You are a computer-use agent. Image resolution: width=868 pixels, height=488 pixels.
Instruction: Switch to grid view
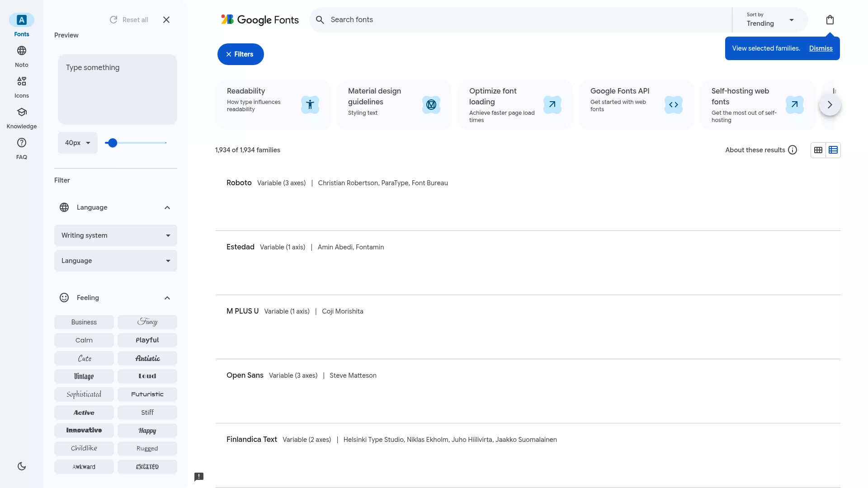point(818,150)
